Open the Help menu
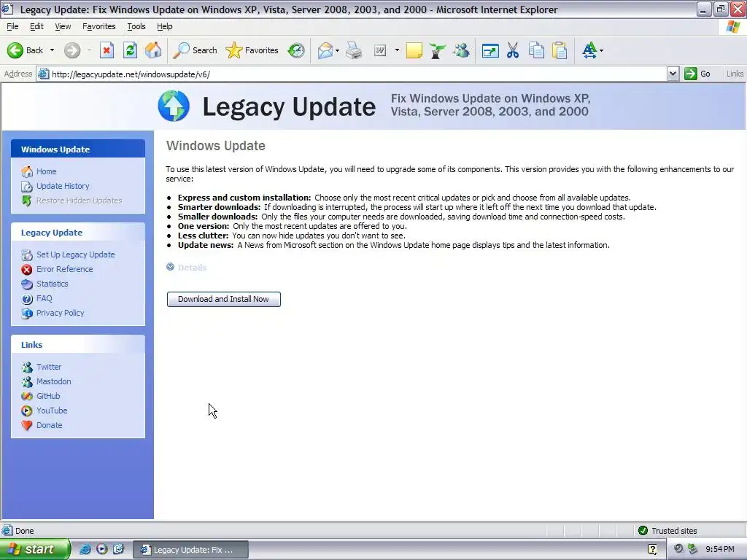 coord(164,27)
